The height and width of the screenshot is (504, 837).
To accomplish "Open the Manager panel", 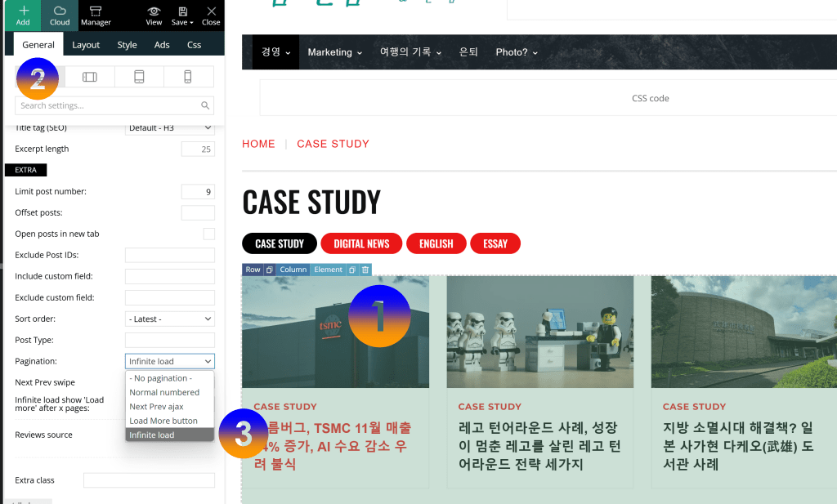I will click(x=96, y=10).
